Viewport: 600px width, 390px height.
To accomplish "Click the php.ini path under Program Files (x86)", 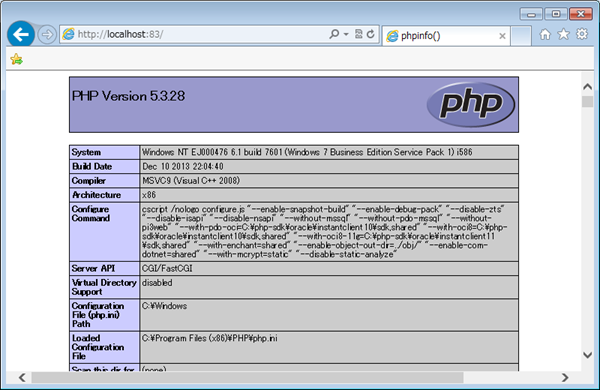I will (x=210, y=338).
